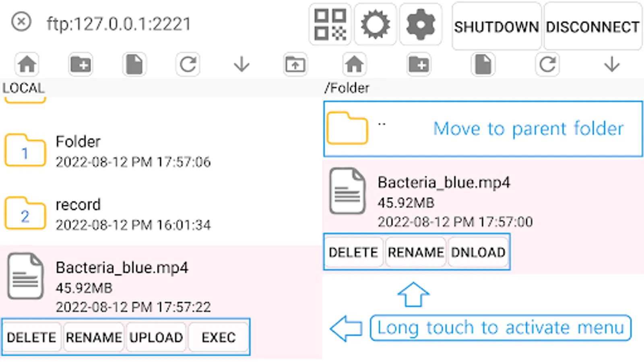Create new file in local pane
This screenshot has height=362, width=644.
coord(134,64)
